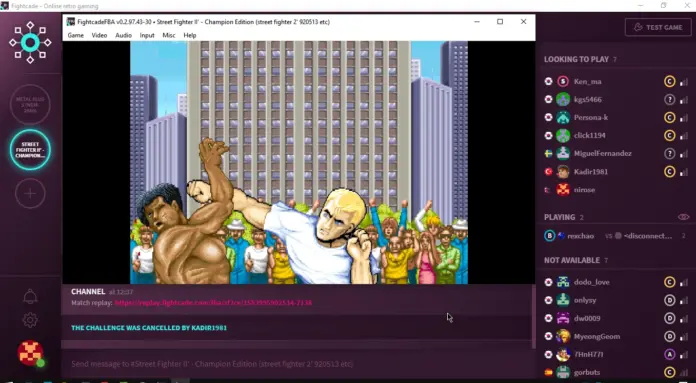Click MyeongGeom's avatar icon
The width and height of the screenshot is (696, 383).
[x=563, y=336]
